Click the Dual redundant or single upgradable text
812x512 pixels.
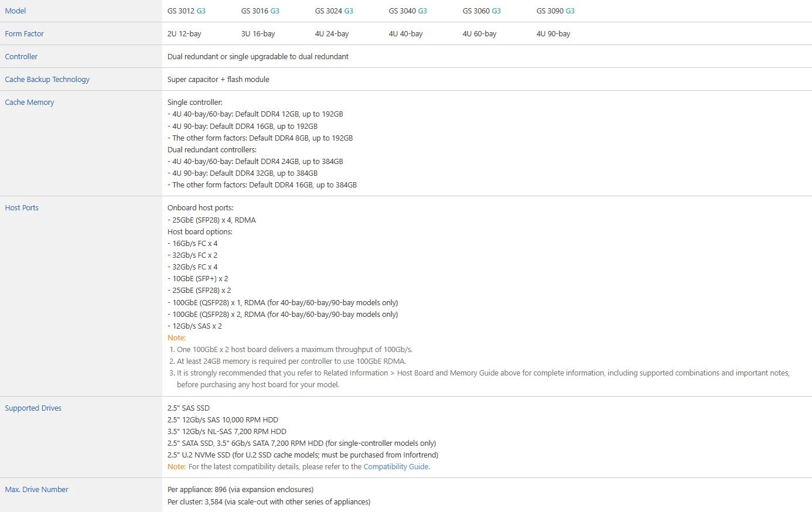coord(258,57)
